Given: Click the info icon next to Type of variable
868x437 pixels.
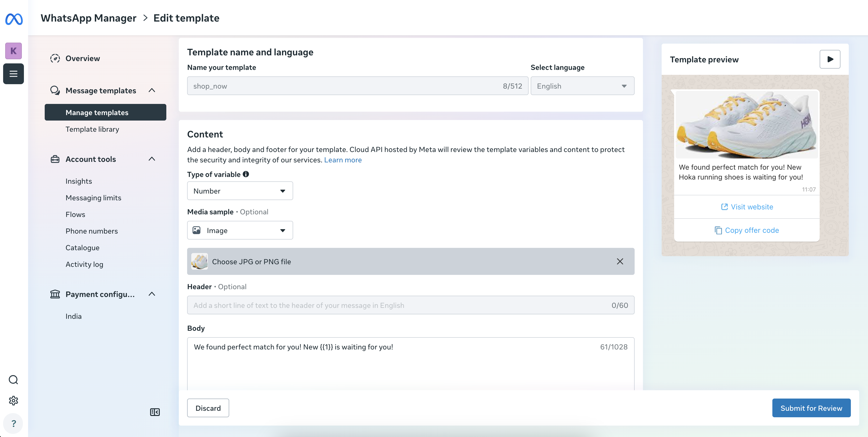Looking at the screenshot, I should tap(246, 174).
